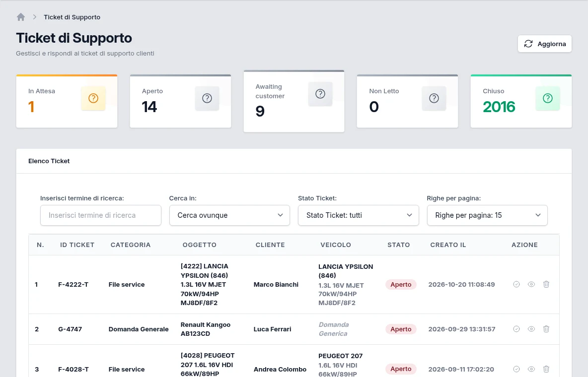
Task: Click the CREATO IL column header
Action: pyautogui.click(x=448, y=245)
